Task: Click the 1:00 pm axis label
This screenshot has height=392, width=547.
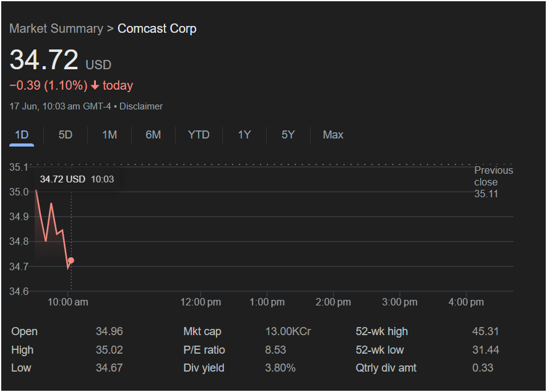Action: coord(267,302)
